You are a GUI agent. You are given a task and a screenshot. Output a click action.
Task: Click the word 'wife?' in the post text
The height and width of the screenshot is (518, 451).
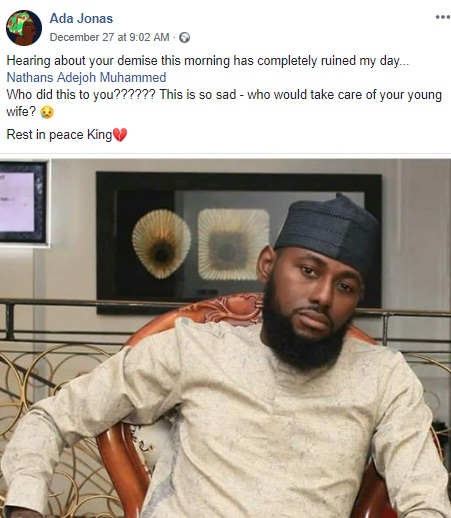point(21,112)
